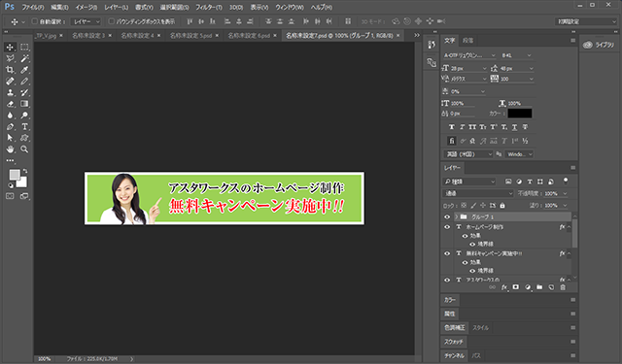622x364 pixels.
Task: Open the layer style fx menu at panel bottom
Action: [504, 287]
